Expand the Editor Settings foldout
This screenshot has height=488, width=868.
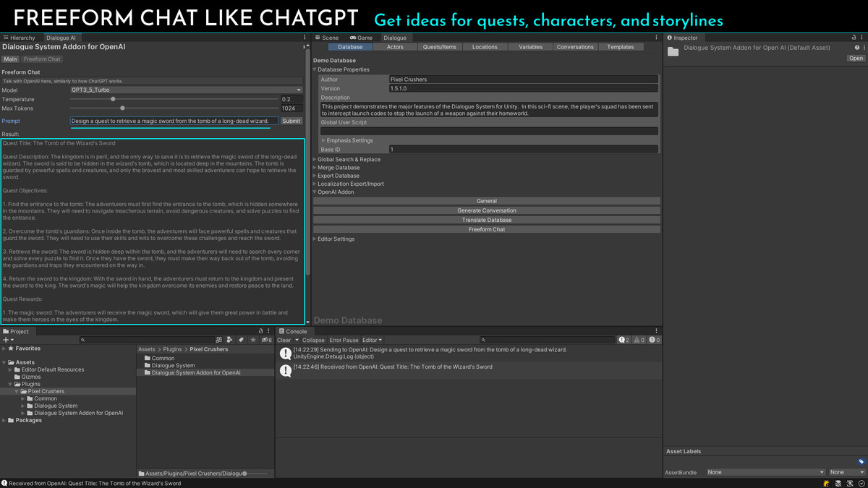315,239
